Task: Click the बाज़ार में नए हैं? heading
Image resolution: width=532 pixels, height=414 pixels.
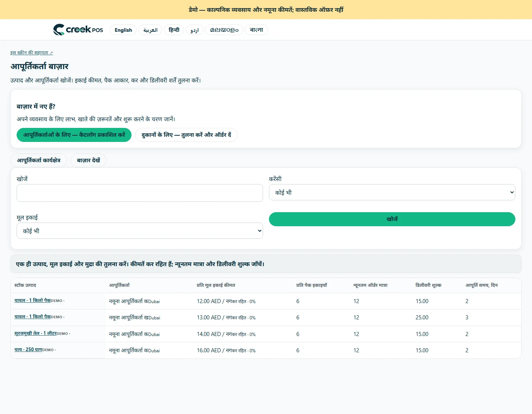Action: pos(36,106)
